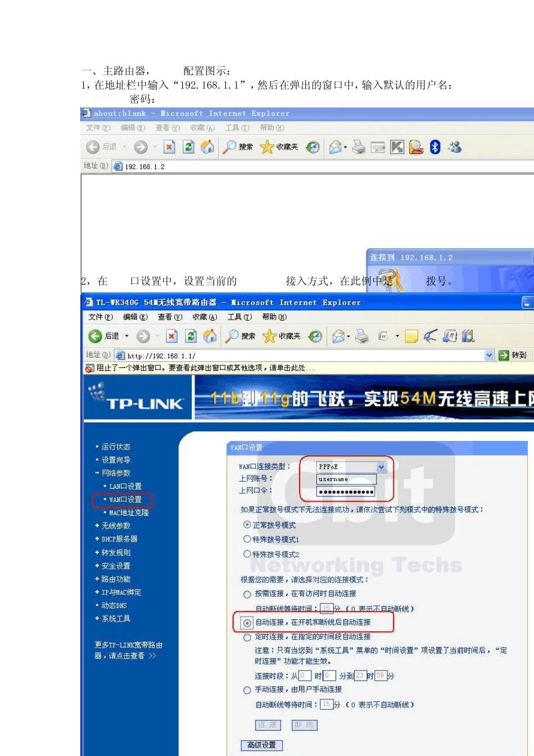This screenshot has width=534, height=756.
Task: Click the TP-LINK logo
Action: (138, 397)
